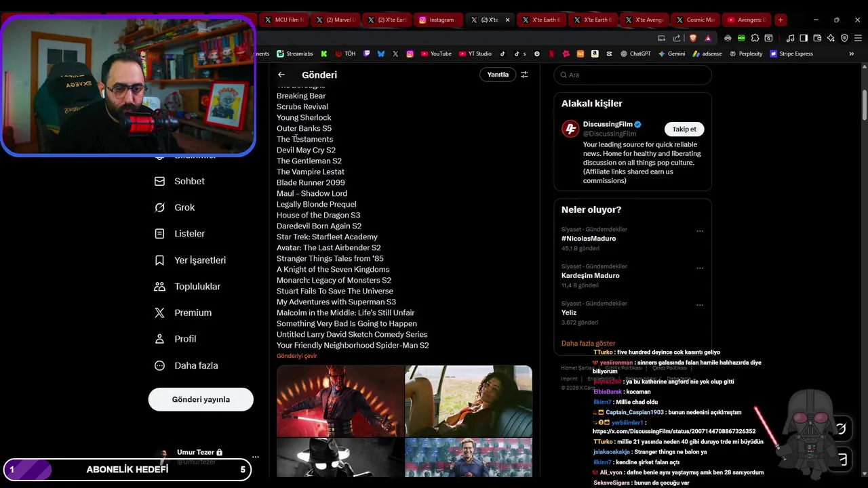868x488 pixels.
Task: Toggle the browser sidebar panel icon
Action: (804, 38)
